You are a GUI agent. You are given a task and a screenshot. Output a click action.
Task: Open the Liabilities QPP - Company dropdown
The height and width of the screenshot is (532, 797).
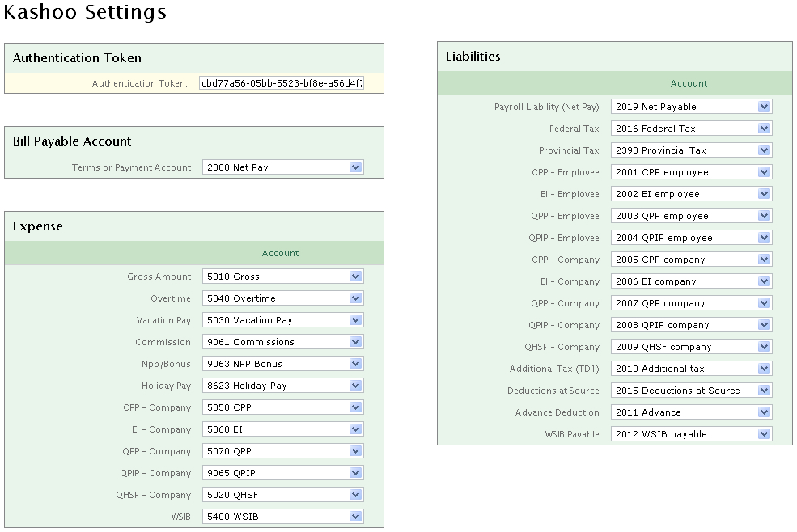(x=691, y=303)
